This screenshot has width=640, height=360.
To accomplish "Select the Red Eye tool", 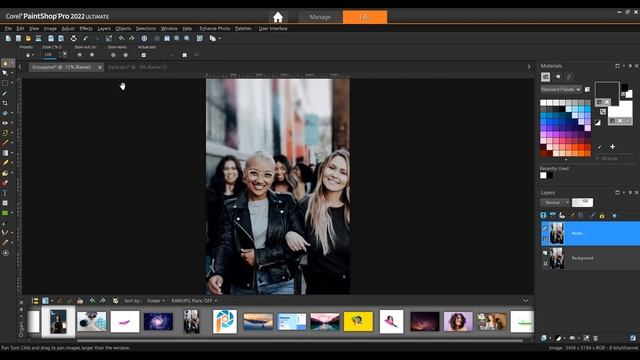I will (x=5, y=123).
